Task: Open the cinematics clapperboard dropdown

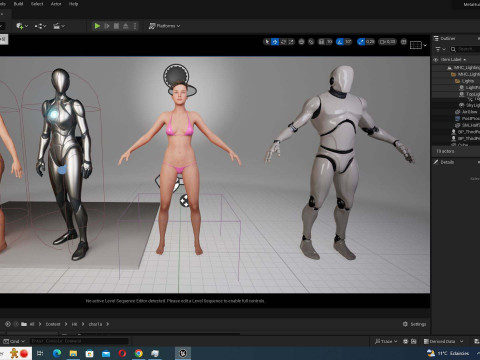Action: (59, 26)
